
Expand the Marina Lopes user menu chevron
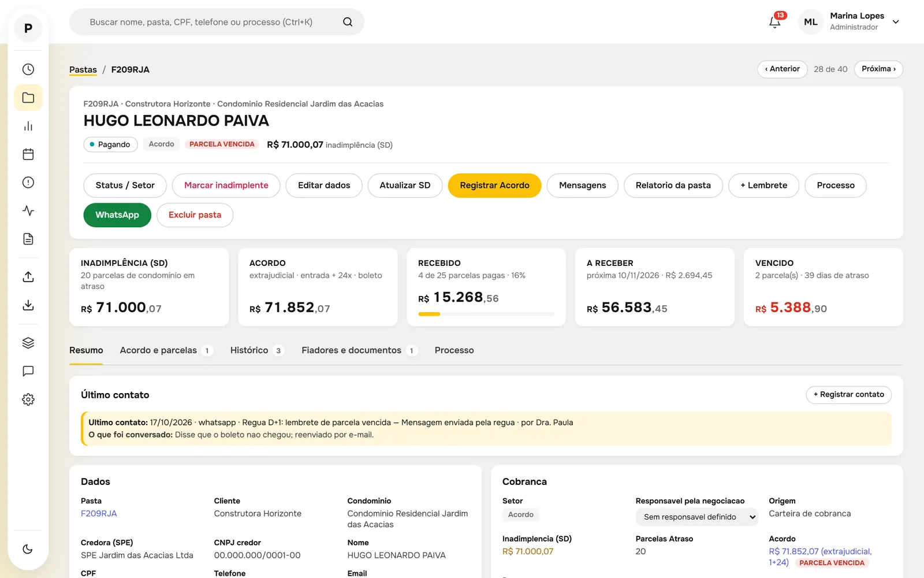[x=896, y=22]
